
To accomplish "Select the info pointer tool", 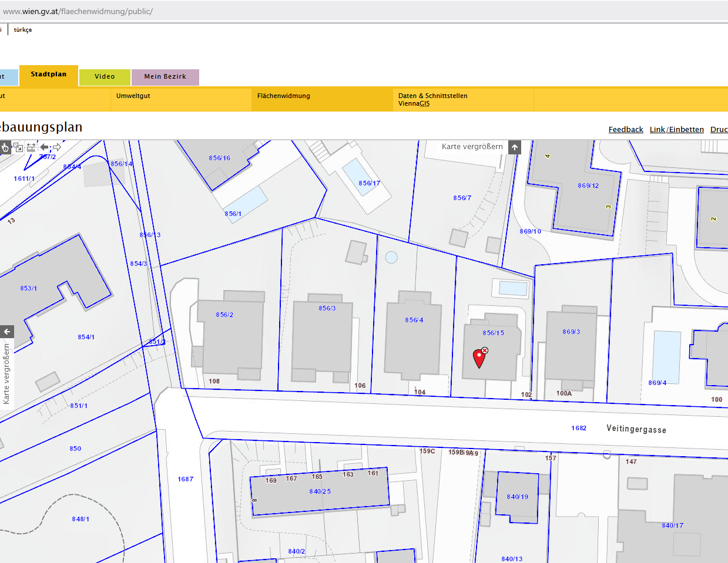I will (5, 147).
